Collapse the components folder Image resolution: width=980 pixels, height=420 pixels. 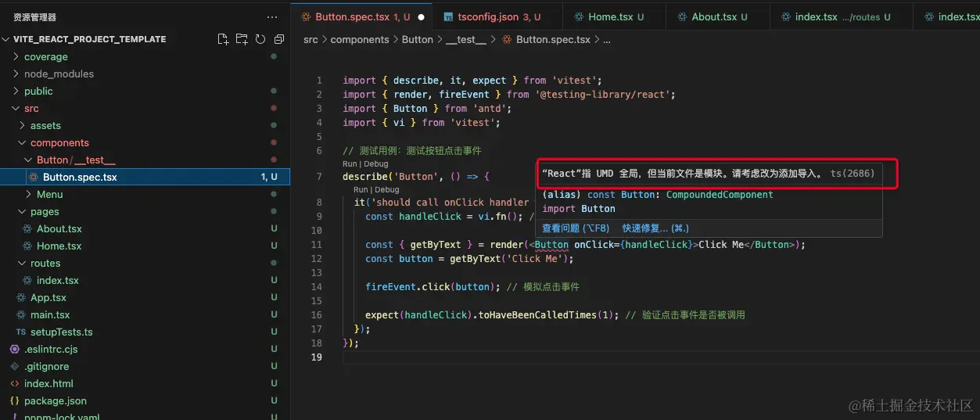click(23, 142)
